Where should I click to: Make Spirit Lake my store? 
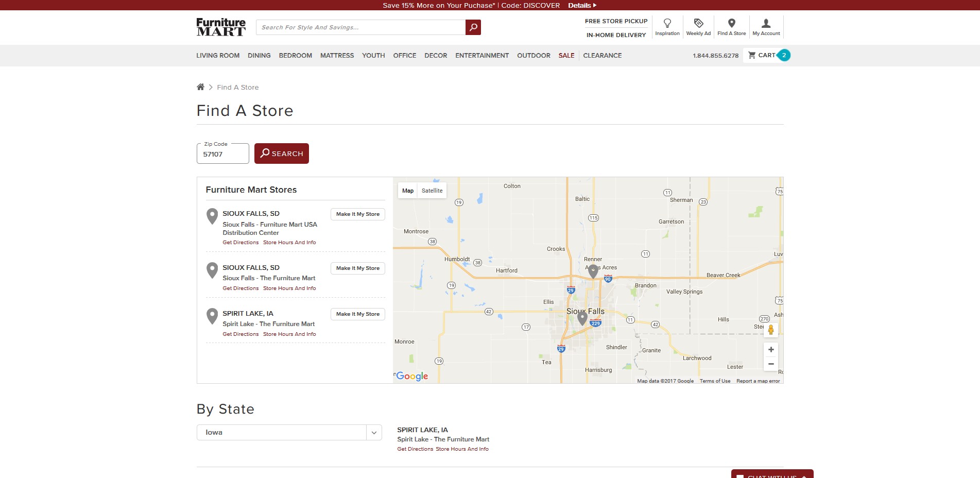(358, 314)
